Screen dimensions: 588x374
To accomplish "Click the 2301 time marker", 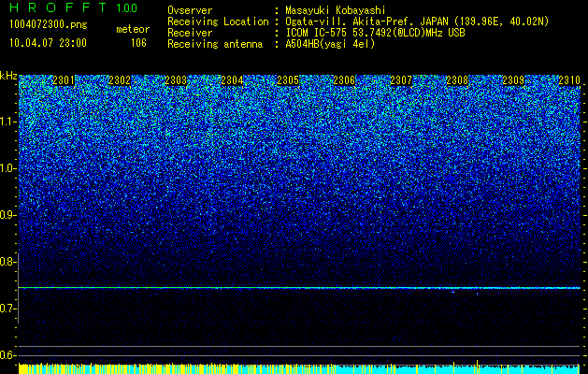I will click(x=64, y=80).
